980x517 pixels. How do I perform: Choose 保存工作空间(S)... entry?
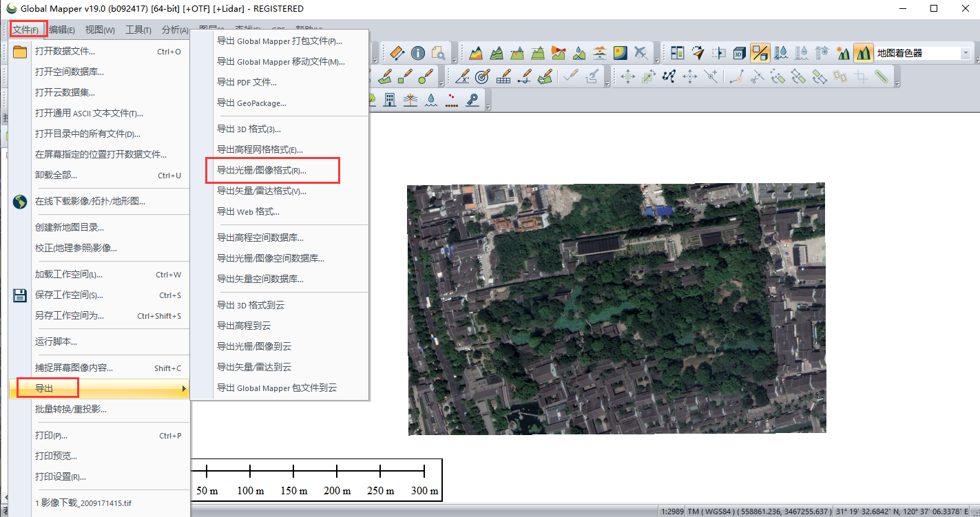100,295
